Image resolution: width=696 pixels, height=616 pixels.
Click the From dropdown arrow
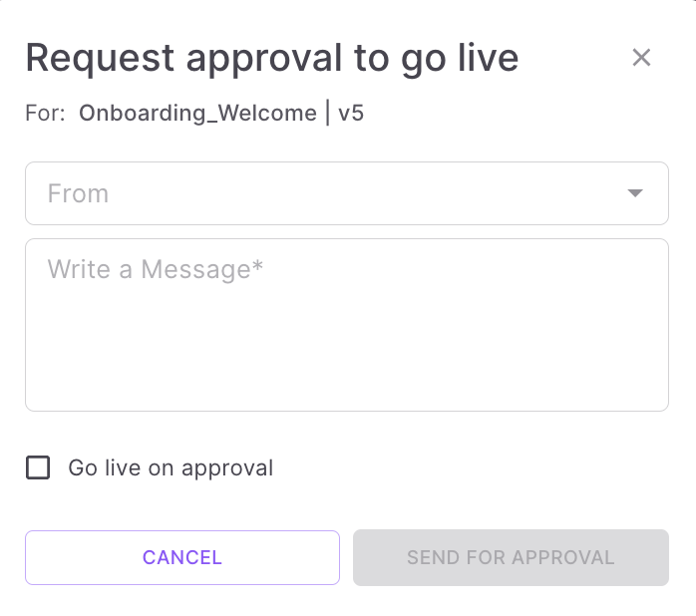635,193
